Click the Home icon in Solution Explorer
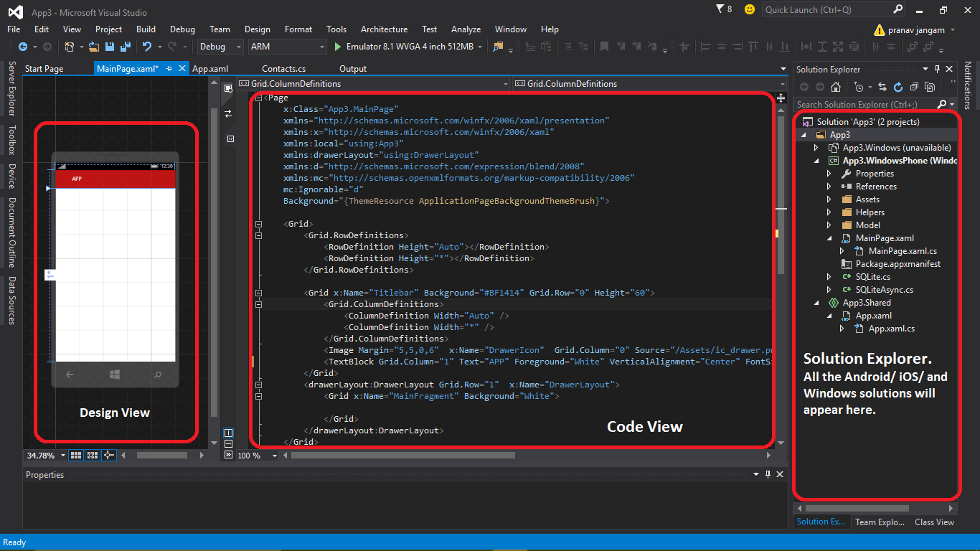980x551 pixels. (x=836, y=87)
